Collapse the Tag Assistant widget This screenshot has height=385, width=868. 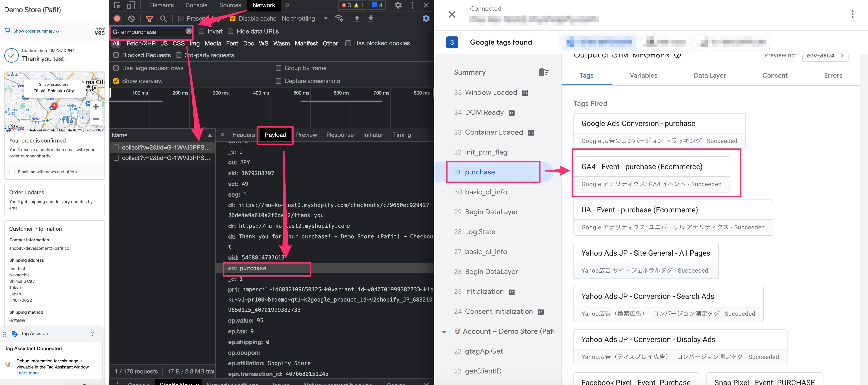click(x=93, y=334)
